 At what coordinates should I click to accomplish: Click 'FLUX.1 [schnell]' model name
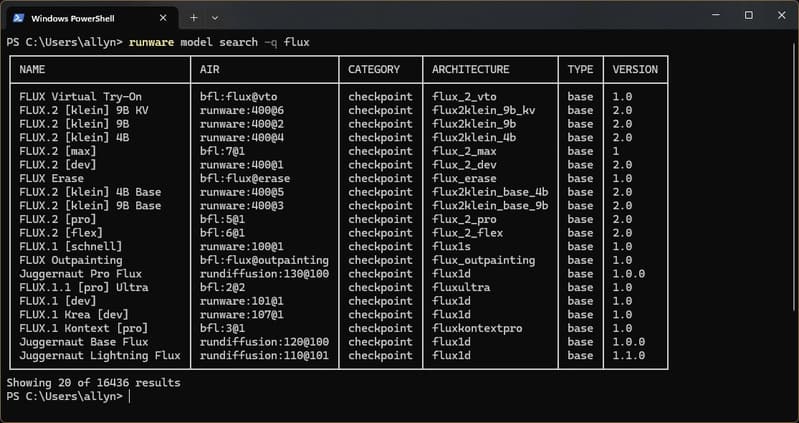pyautogui.click(x=71, y=247)
